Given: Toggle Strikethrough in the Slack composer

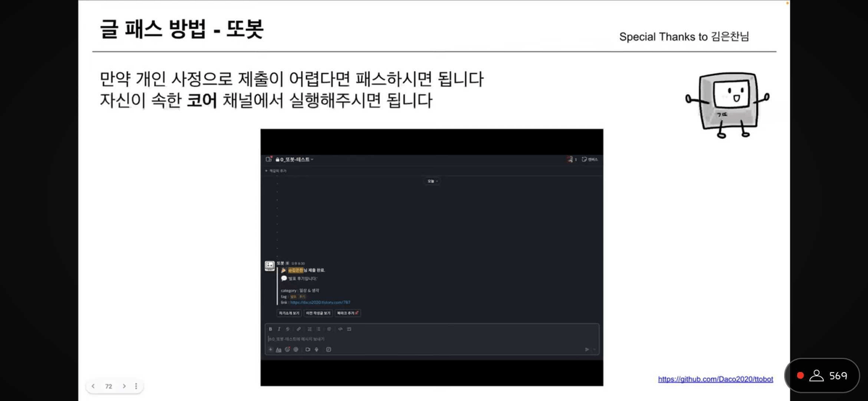Looking at the screenshot, I should tap(288, 329).
